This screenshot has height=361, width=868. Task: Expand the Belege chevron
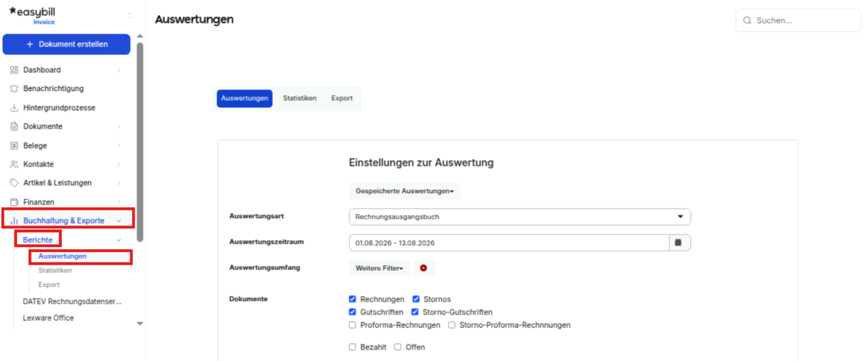[x=119, y=146]
